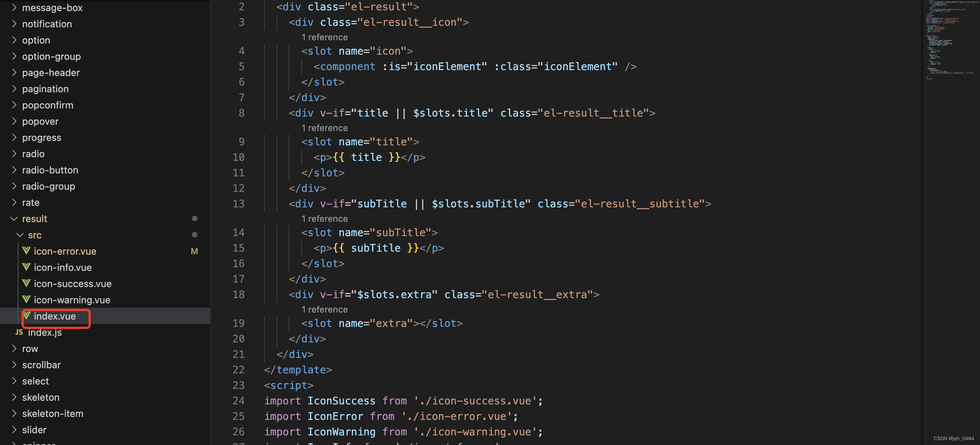
Task: Select the pagination sidebar item
Action: point(45,88)
